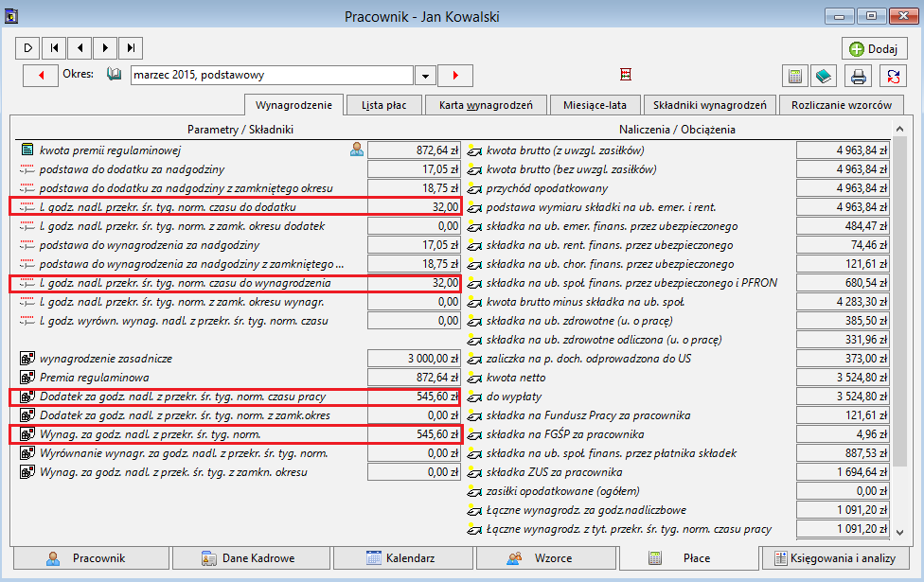
Task: Go to the first employee record
Action: (x=54, y=48)
